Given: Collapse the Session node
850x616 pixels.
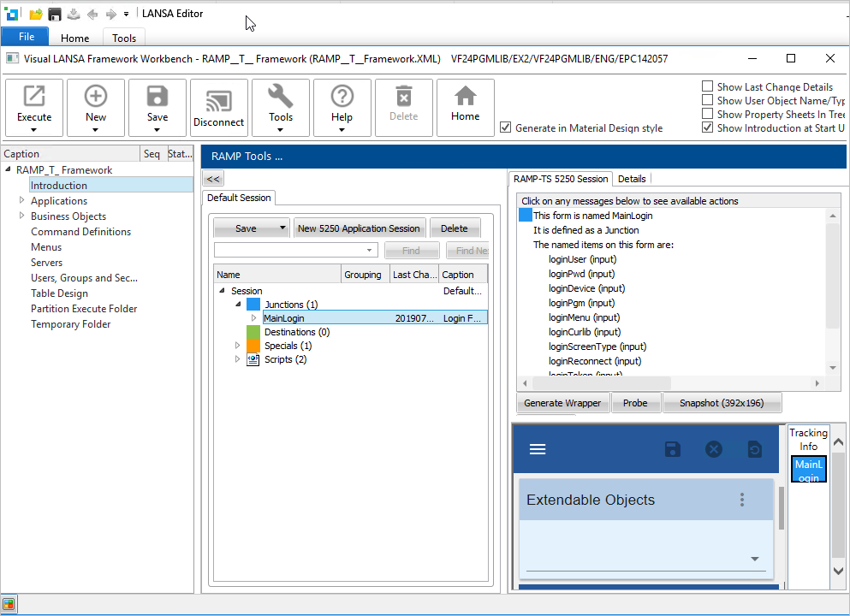Looking at the screenshot, I should (222, 290).
